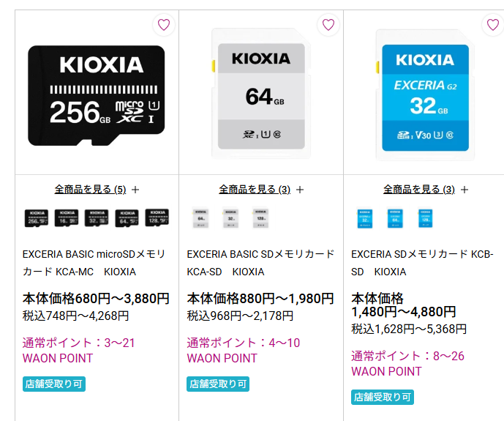504x421 pixels.
Task: Favorite the blue EXCERIA G2 32GB card
Action: pyautogui.click(x=493, y=25)
